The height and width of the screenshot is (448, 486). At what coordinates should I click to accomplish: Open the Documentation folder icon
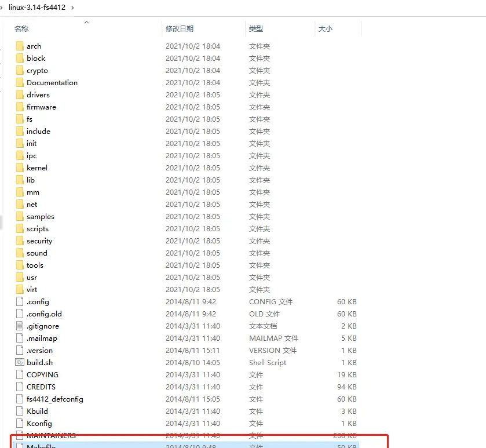pos(19,82)
